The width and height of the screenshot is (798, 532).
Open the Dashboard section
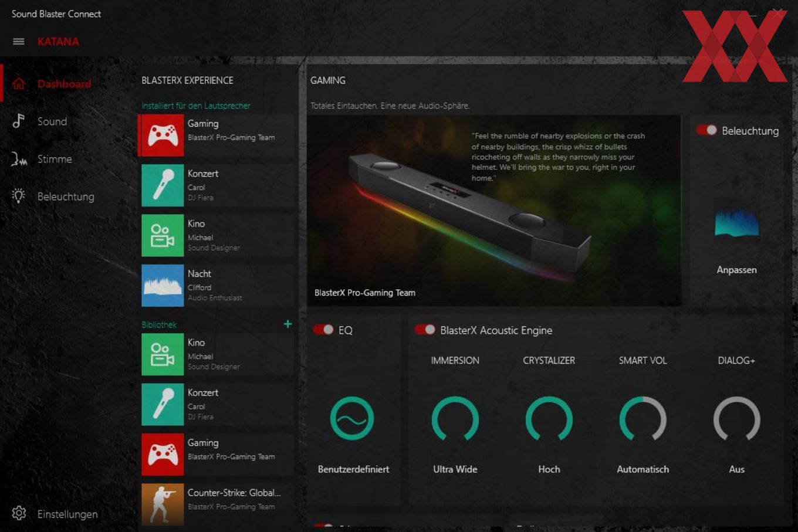64,84
